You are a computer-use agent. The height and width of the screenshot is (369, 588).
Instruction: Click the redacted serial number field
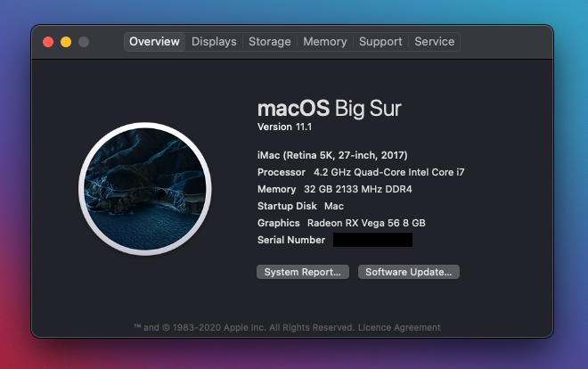click(x=372, y=240)
